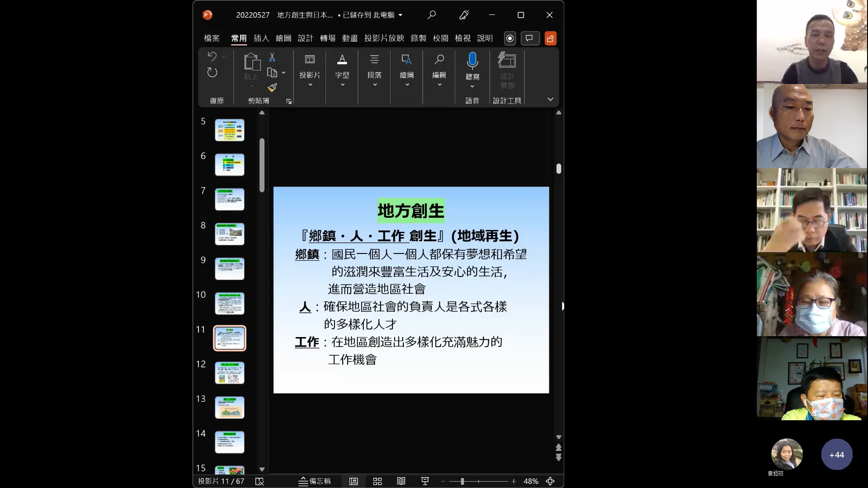Viewport: 868px width, 488px height.
Task: Open the 投影片放映 ribbon tab
Action: point(384,38)
